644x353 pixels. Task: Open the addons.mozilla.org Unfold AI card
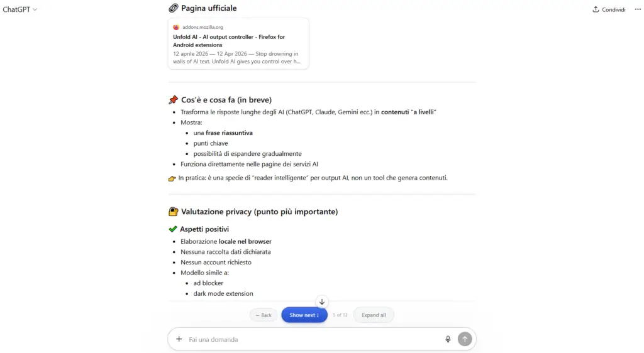238,43
